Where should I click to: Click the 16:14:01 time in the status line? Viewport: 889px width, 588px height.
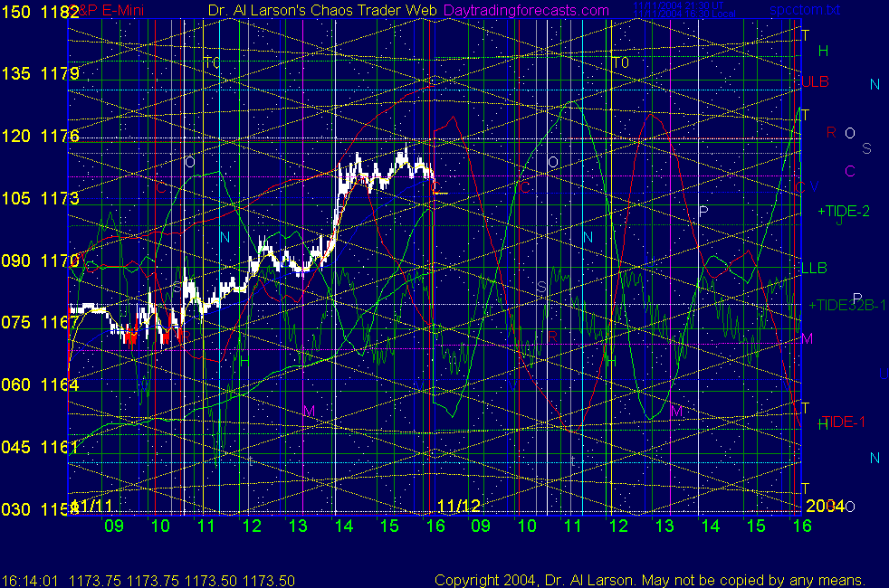click(x=30, y=581)
